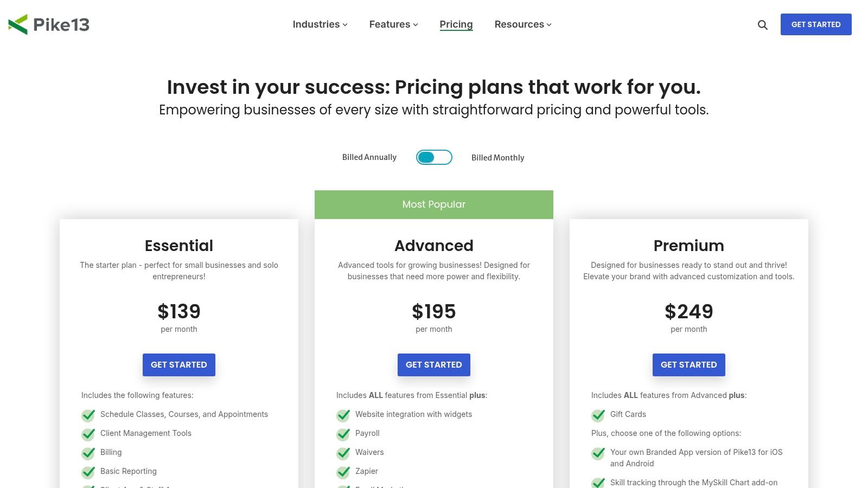Open the Features dropdown

pyautogui.click(x=393, y=24)
